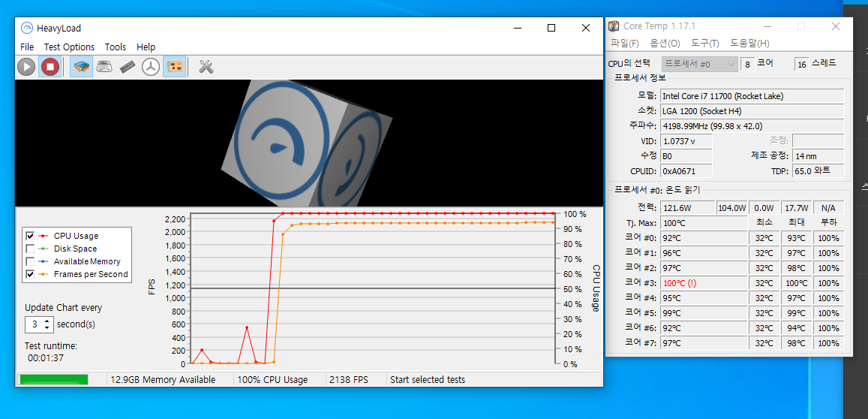This screenshot has width=868, height=419.
Task: Open HeavyLoad options via wrench icon
Action: 206,67
